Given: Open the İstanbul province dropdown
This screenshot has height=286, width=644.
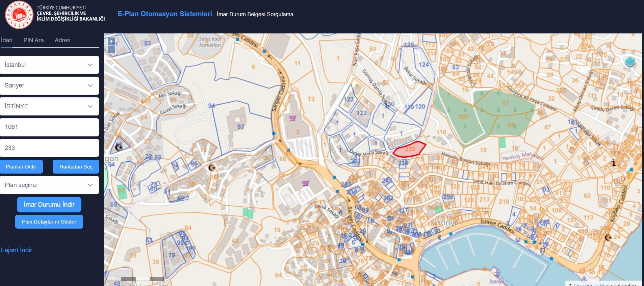Looking at the screenshot, I should pos(50,65).
